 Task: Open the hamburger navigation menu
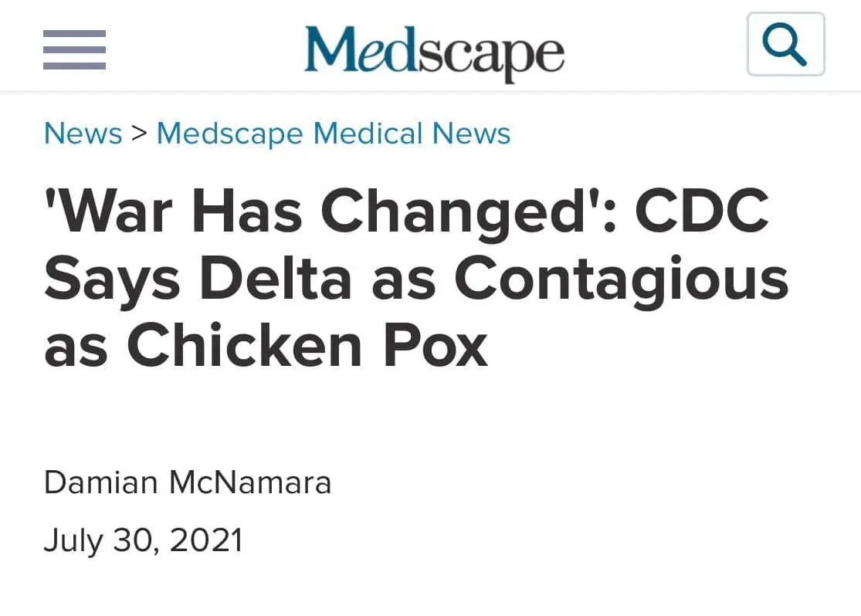pyautogui.click(x=74, y=49)
